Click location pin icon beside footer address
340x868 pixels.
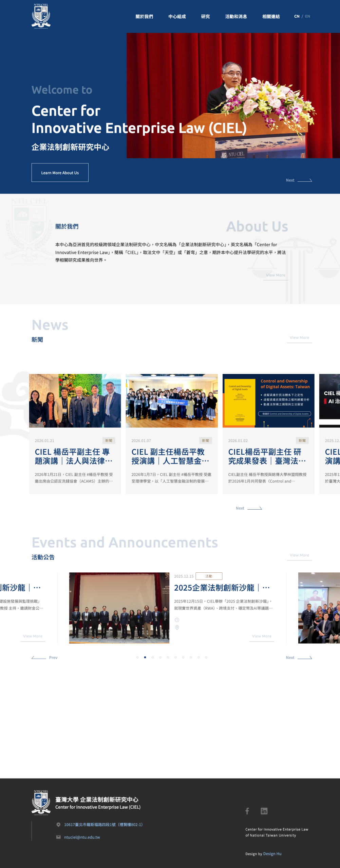click(x=58, y=825)
